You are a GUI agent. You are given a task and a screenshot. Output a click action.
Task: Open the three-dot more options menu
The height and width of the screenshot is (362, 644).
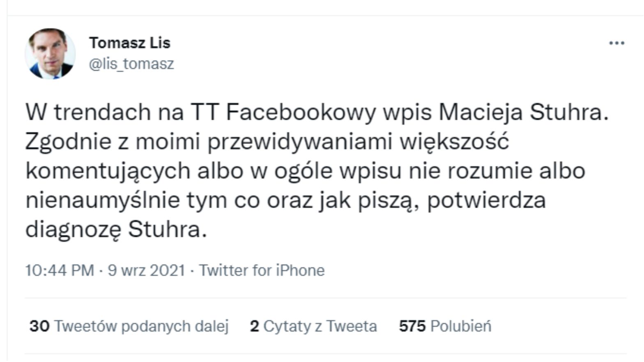[x=616, y=43]
